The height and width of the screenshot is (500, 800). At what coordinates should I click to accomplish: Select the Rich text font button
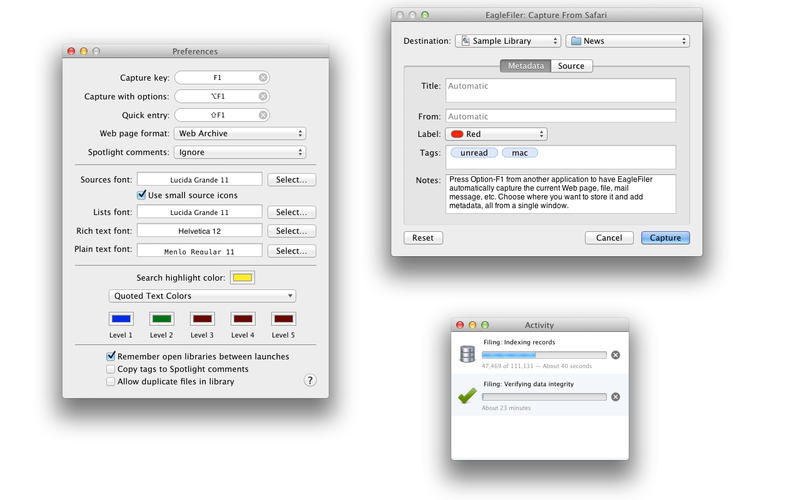click(x=291, y=231)
